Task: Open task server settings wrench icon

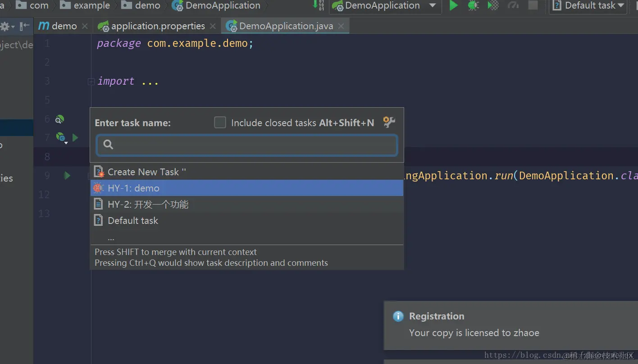Action: 389,122
